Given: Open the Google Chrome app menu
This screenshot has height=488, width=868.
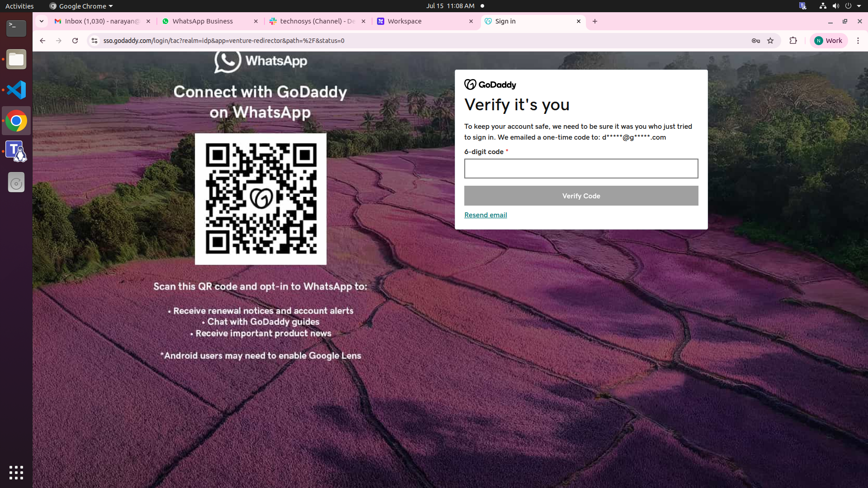Looking at the screenshot, I should (81, 6).
